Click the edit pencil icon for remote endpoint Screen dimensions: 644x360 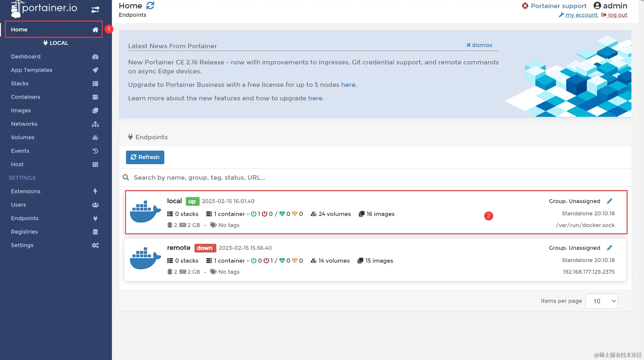(x=609, y=248)
